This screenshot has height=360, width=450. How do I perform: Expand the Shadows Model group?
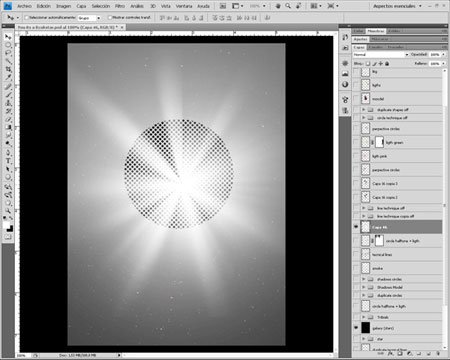[364, 287]
